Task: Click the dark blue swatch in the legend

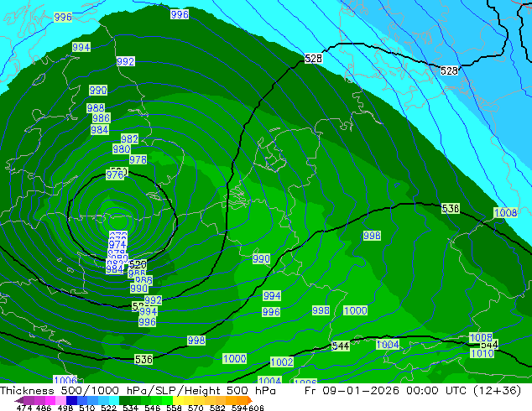Action: tap(71, 400)
